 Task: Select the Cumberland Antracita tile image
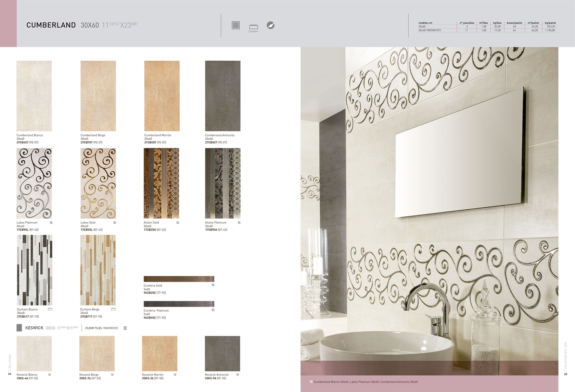(x=222, y=96)
